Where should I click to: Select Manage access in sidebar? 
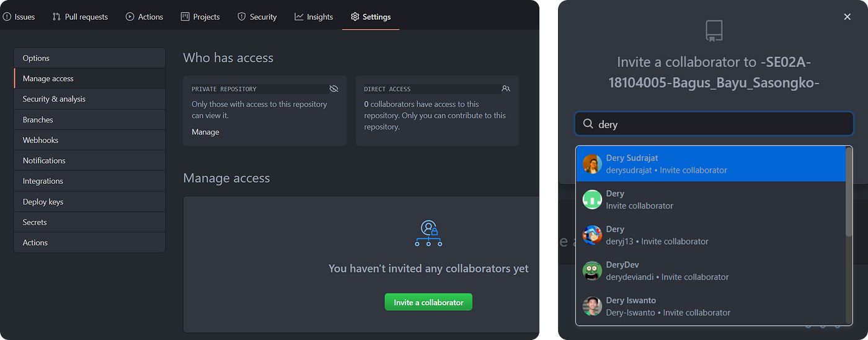tap(90, 79)
